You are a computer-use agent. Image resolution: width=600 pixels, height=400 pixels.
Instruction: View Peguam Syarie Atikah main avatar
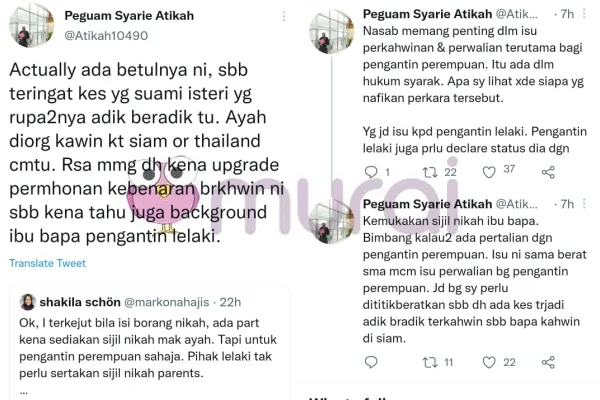(31, 25)
